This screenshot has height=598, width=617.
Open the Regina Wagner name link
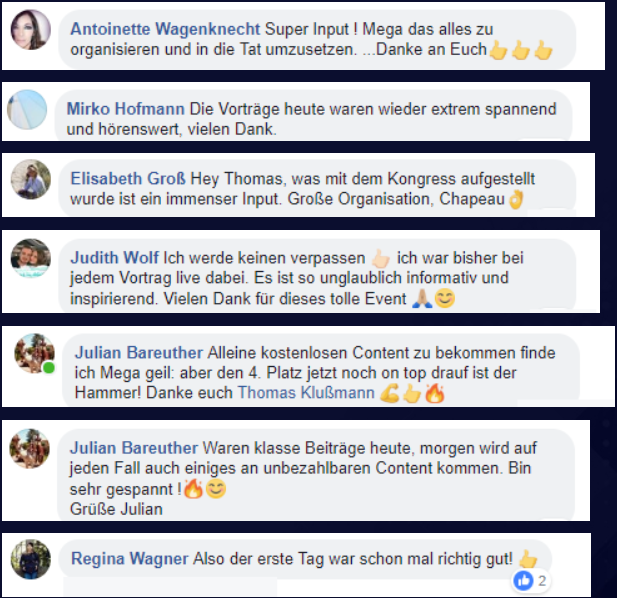[129, 559]
